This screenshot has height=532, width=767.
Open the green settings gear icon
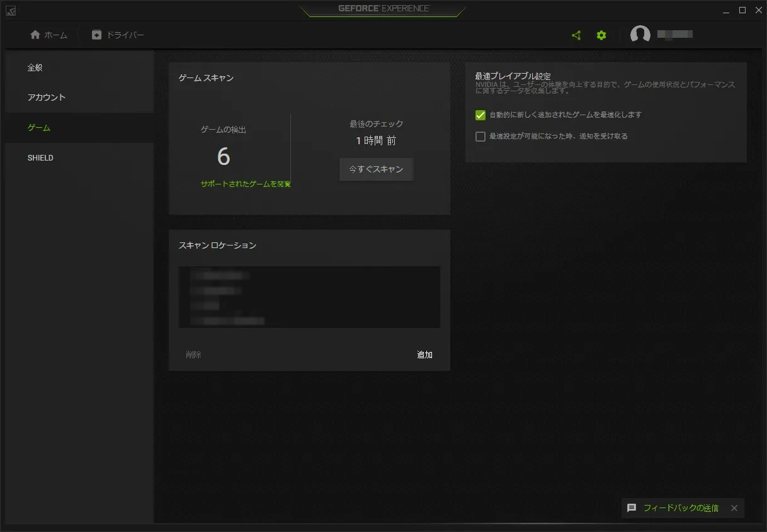[x=601, y=35]
